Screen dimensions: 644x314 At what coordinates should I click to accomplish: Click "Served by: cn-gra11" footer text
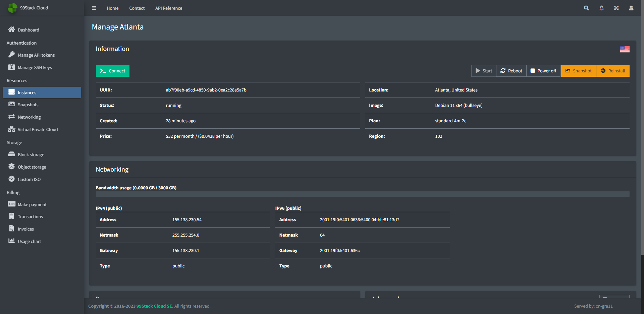click(x=593, y=306)
